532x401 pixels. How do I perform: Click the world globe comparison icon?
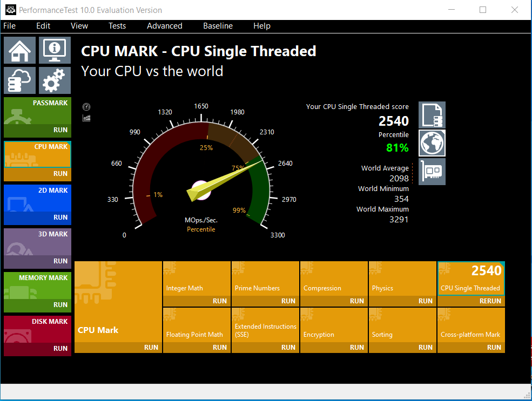(432, 143)
